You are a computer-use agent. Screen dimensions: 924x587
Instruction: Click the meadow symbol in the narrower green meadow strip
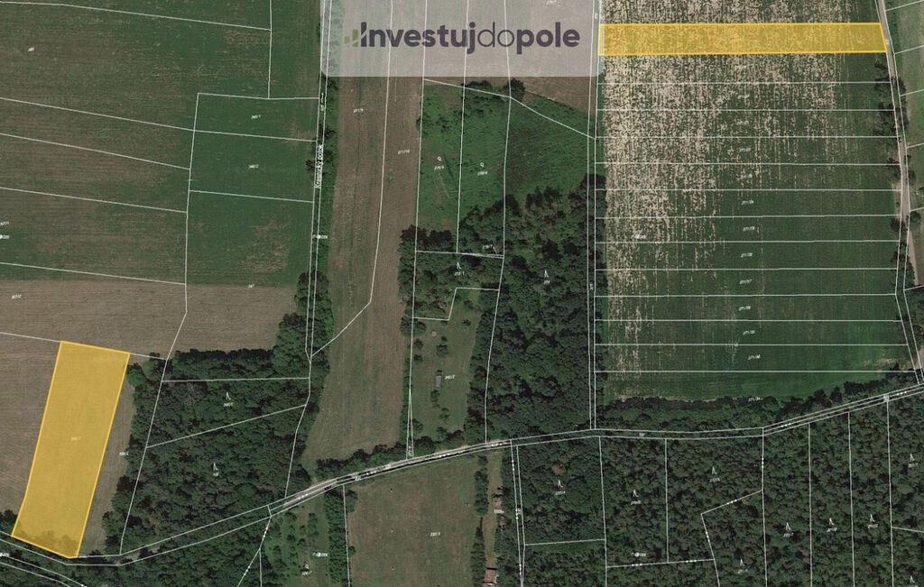click(x=439, y=159)
